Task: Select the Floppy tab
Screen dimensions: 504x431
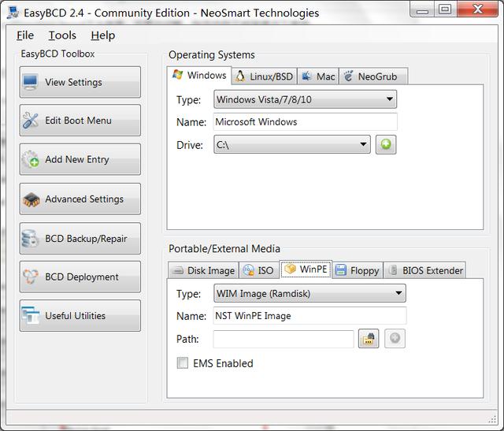Action: [x=358, y=270]
